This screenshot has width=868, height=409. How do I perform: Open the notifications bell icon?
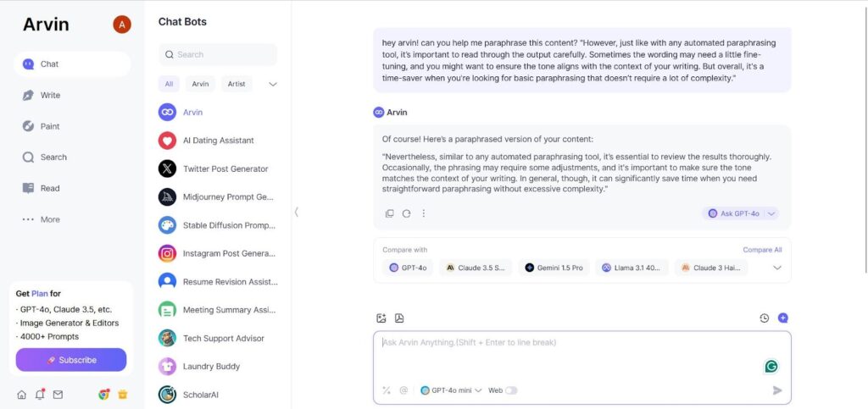(40, 394)
